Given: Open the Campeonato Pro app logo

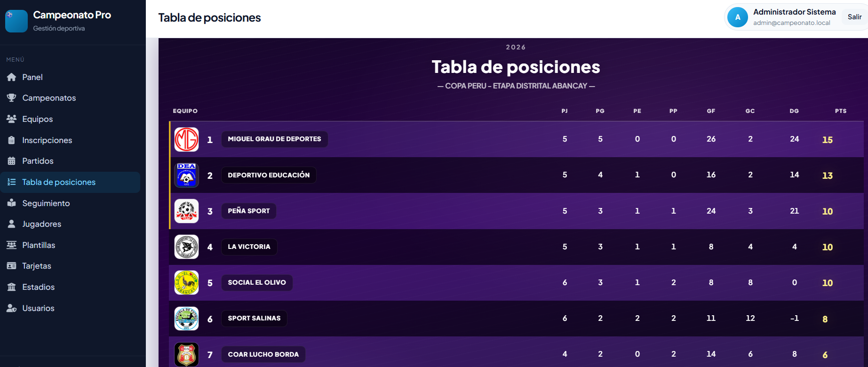Looking at the screenshot, I should pyautogui.click(x=16, y=21).
